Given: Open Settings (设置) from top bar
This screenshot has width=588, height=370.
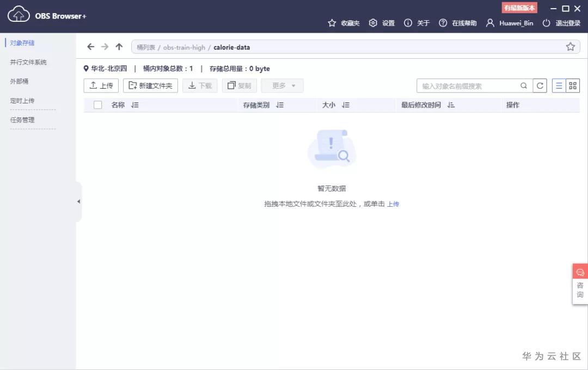Looking at the screenshot, I should [x=381, y=23].
